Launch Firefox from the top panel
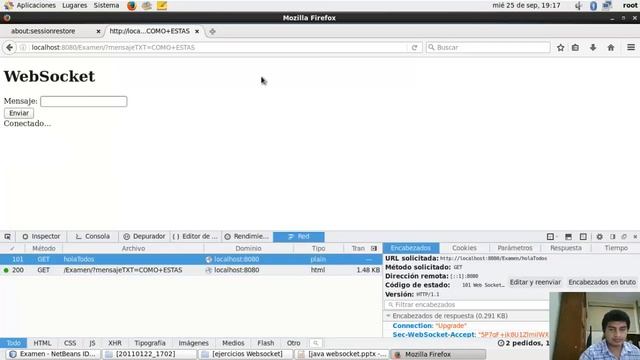The image size is (640, 360). [131, 5]
